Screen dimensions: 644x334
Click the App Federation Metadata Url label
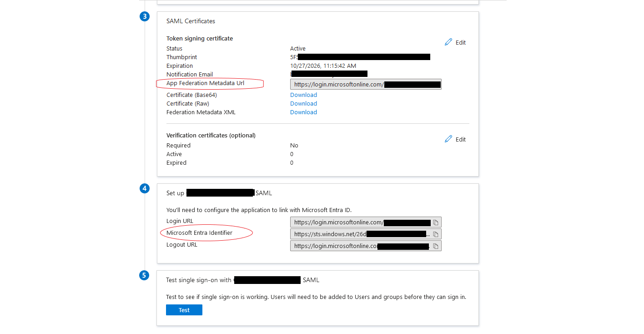[205, 83]
